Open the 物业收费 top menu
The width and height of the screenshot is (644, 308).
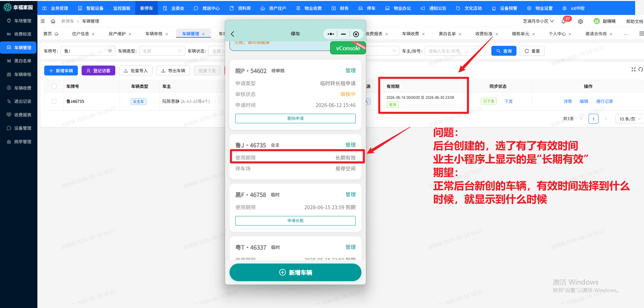pyautogui.click(x=309, y=8)
